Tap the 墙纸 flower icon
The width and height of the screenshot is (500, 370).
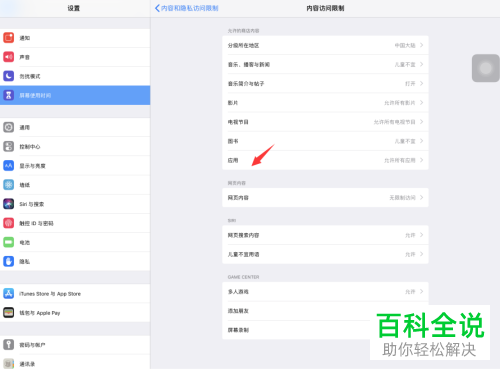pos(9,185)
